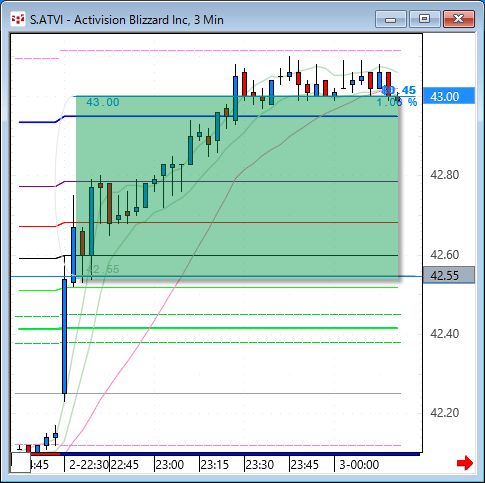Viewport: 485px width, 483px height.
Task: Click the 3-00:00 date axis label
Action: (x=359, y=464)
